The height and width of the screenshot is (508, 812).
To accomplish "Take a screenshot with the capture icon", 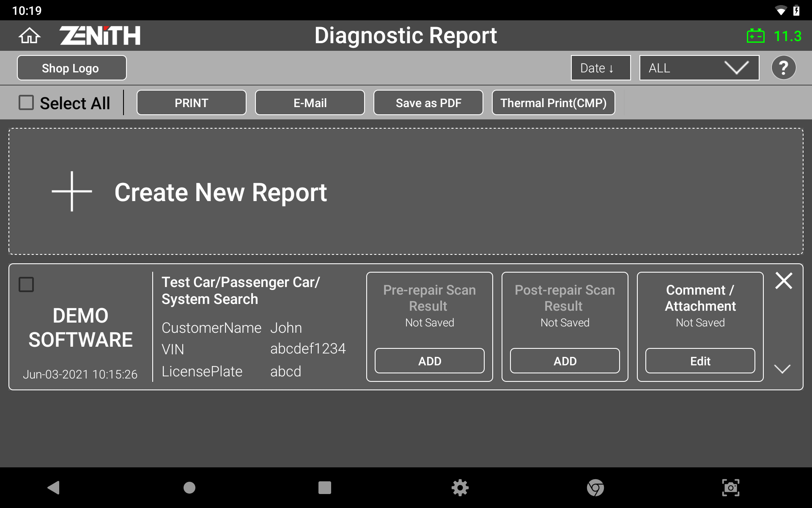I will coord(730,488).
